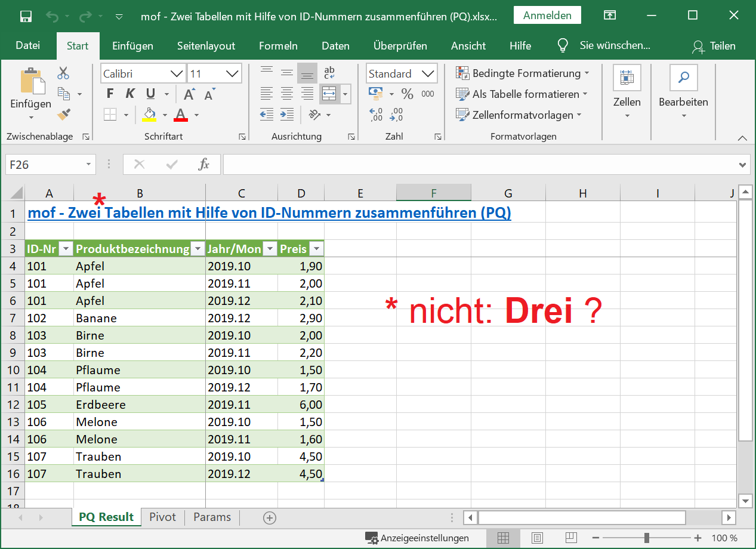Share the workbook with Teilen
The width and height of the screenshot is (756, 549).
coord(714,46)
